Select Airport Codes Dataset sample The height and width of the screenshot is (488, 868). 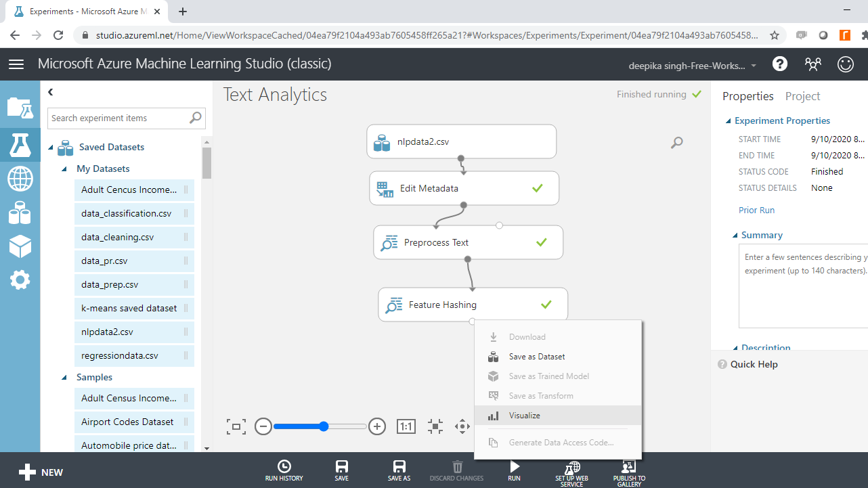click(135, 422)
